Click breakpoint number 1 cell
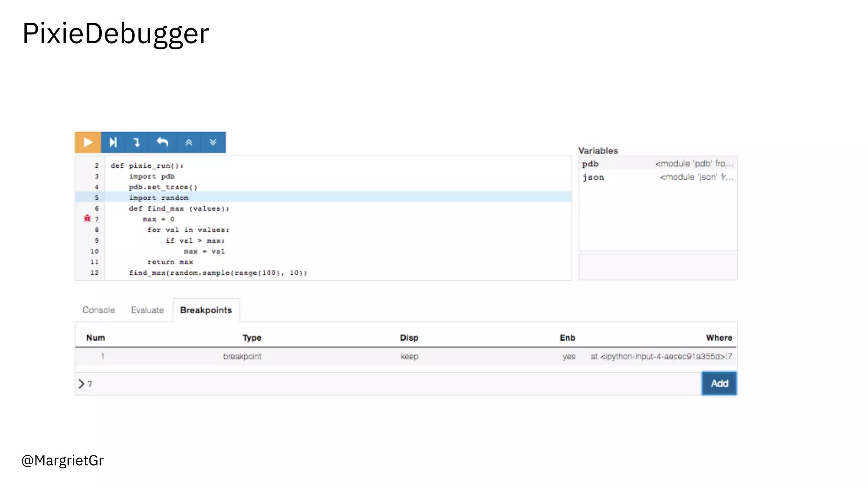This screenshot has width=868, height=488. pos(103,356)
